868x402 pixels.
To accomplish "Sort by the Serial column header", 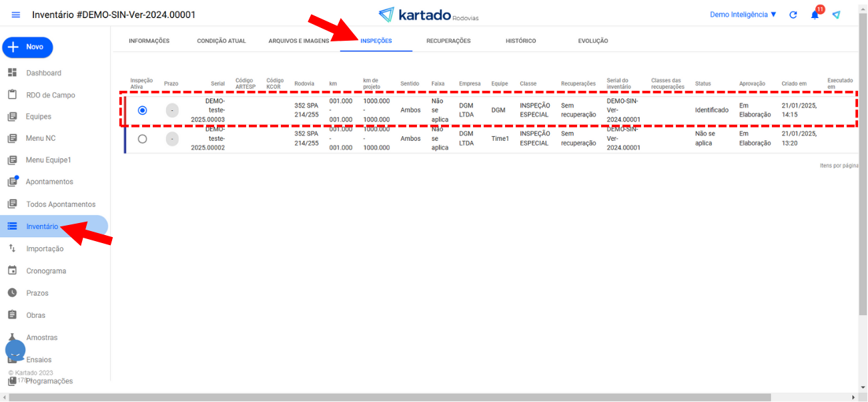I will click(218, 83).
